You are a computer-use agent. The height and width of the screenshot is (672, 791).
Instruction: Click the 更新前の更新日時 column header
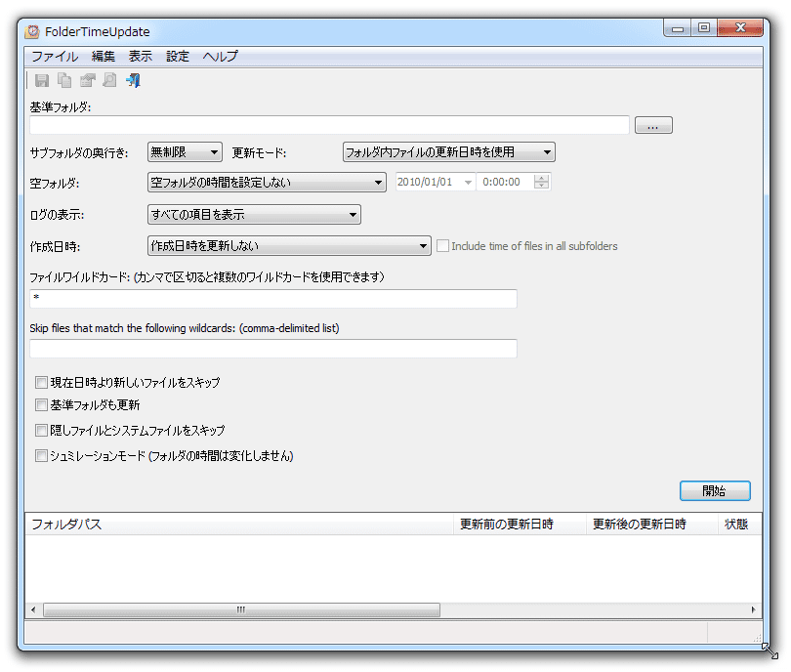pos(520,525)
